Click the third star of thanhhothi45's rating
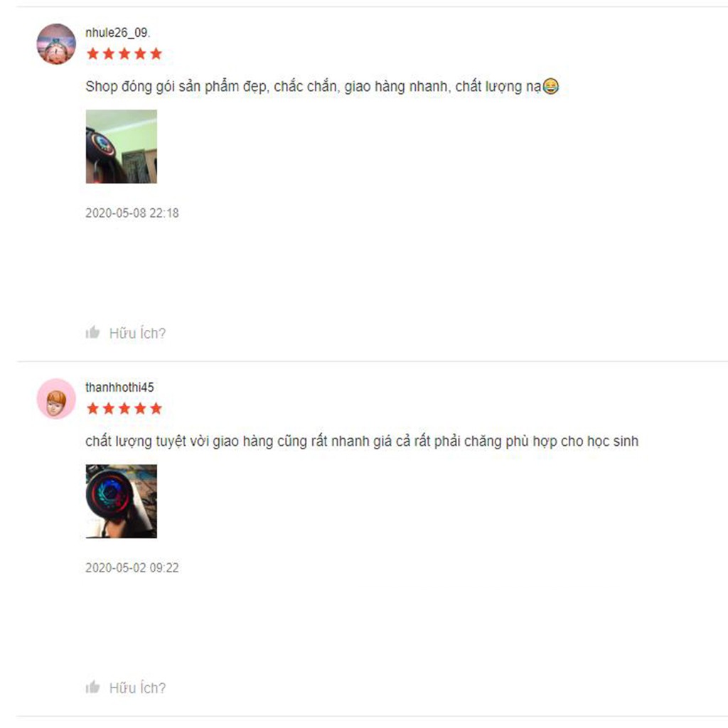Viewport: 728px width, 728px height. pos(124,409)
